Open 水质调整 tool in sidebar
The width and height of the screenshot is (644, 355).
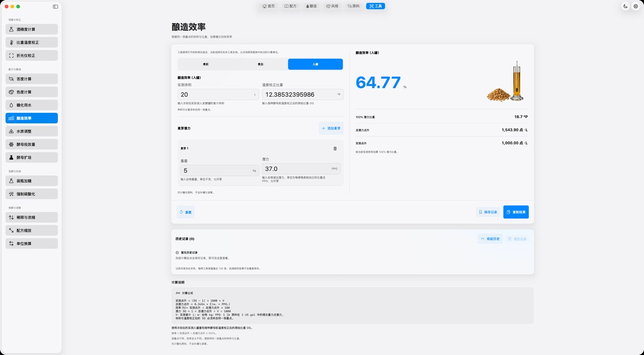[x=32, y=131]
